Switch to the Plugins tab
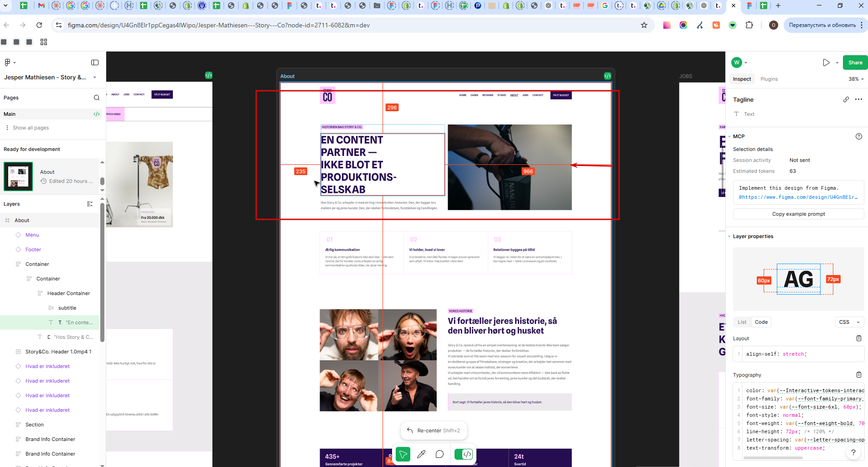 (x=769, y=79)
